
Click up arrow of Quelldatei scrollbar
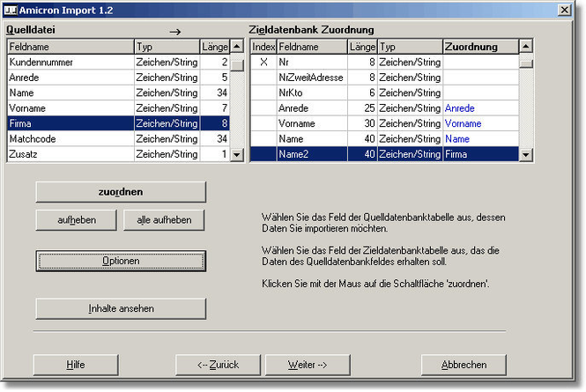[x=237, y=47]
